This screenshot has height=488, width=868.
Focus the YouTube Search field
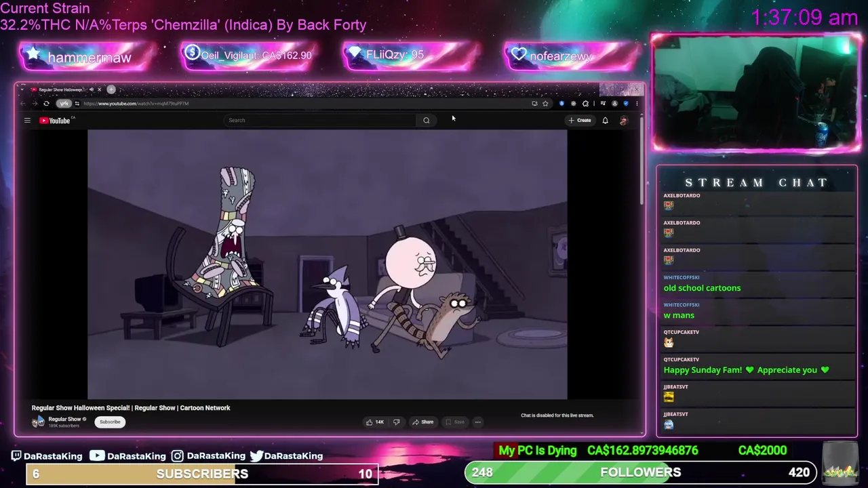pos(319,121)
